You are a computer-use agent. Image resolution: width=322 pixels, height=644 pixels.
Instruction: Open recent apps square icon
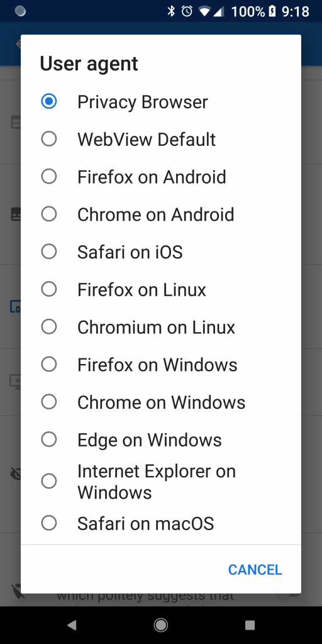(x=250, y=625)
